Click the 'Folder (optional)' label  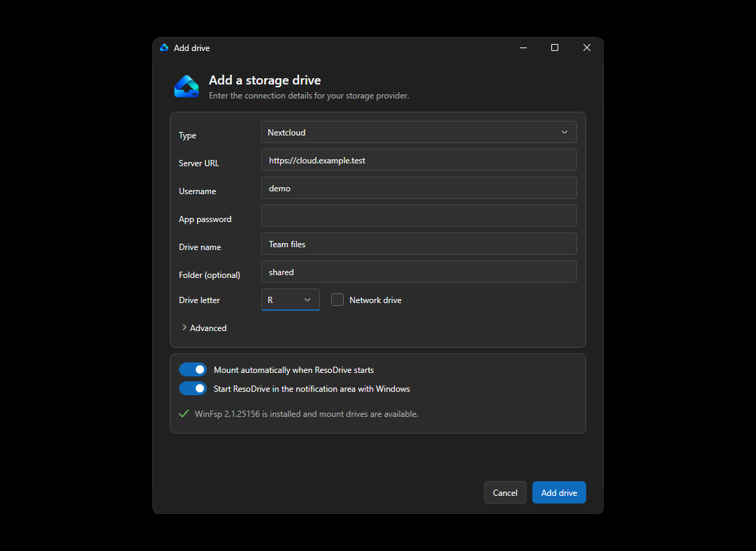(x=209, y=275)
